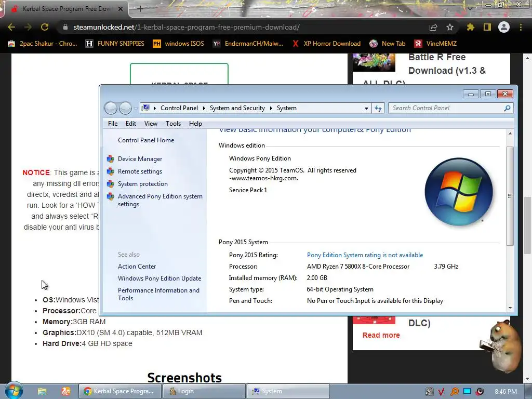Open the Chrome profile avatar
This screenshot has width=532, height=399.
point(504,27)
